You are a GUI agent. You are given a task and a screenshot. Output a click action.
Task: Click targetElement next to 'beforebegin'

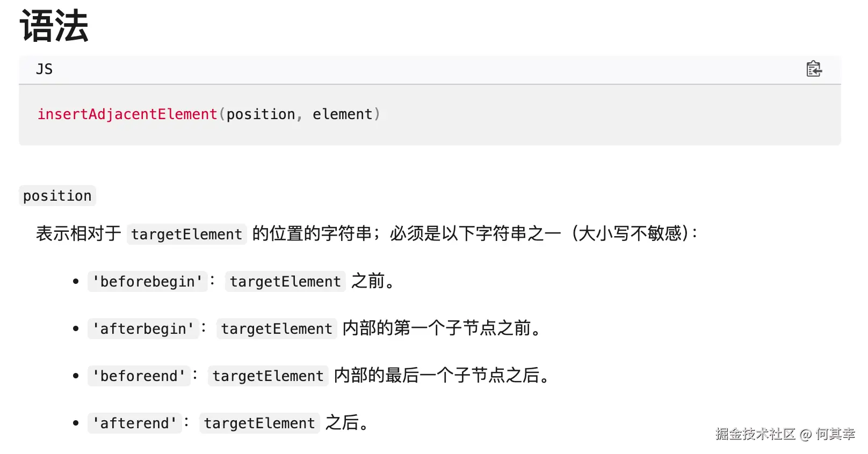click(x=285, y=282)
